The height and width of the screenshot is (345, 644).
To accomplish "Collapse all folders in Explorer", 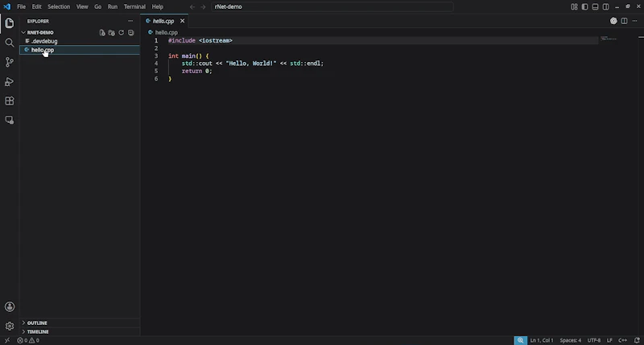I will click(130, 32).
